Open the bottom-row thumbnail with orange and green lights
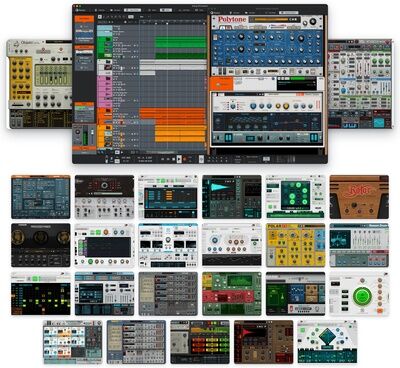This screenshot has width=400, height=368. pos(200,342)
